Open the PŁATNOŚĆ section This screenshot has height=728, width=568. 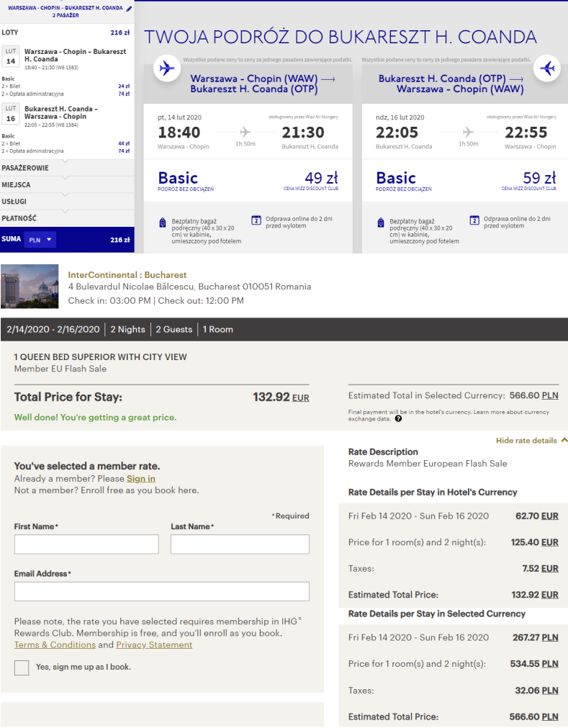[x=19, y=218]
